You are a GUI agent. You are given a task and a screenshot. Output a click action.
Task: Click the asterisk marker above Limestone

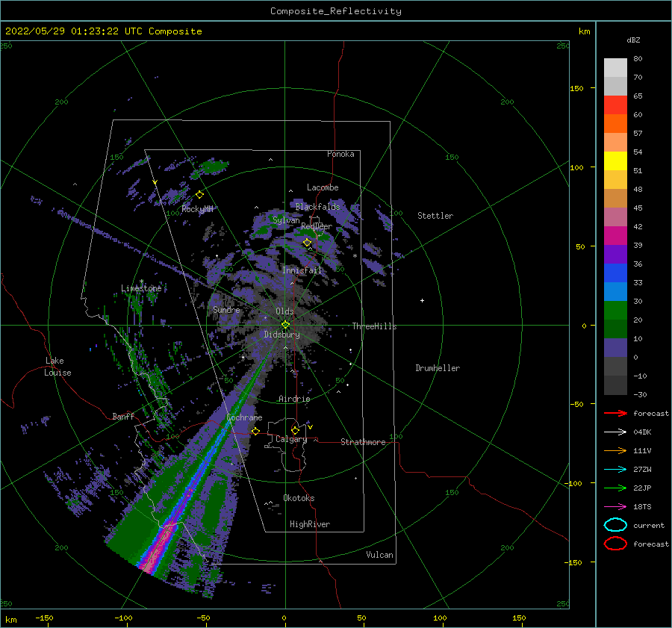(x=141, y=282)
